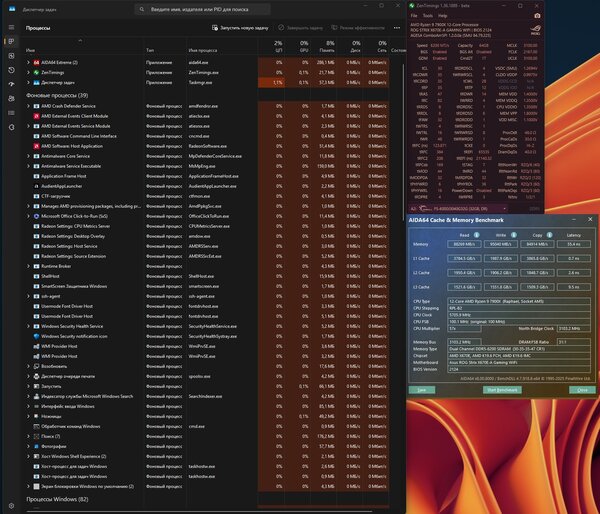Click the ZenTimings title bar app icon

tap(412, 6)
